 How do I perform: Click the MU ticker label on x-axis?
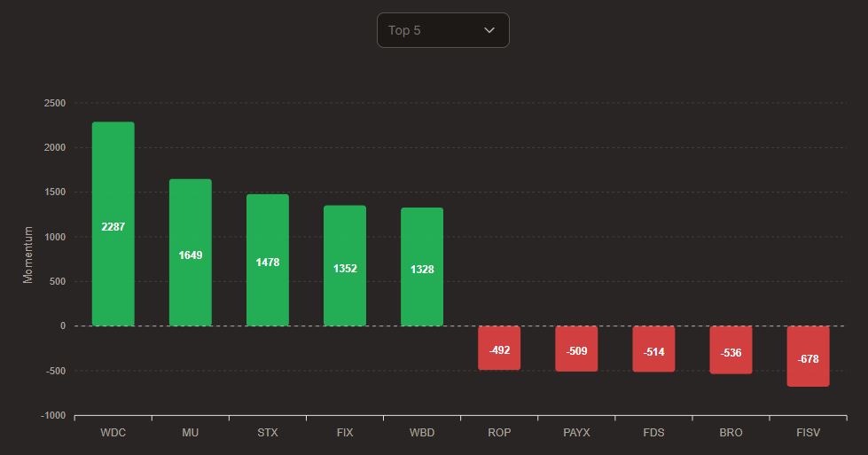pyautogui.click(x=191, y=433)
